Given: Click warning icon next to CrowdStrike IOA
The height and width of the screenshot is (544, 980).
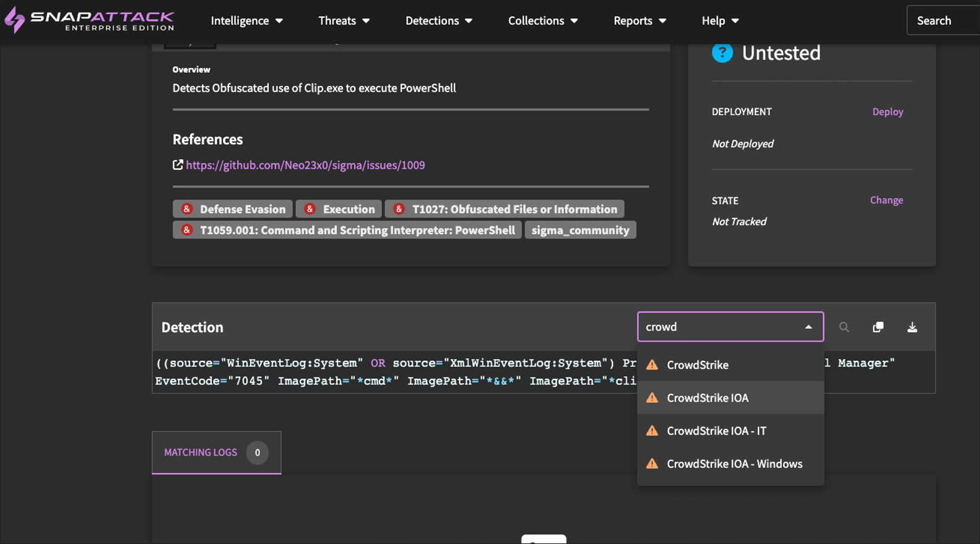Looking at the screenshot, I should coord(652,398).
